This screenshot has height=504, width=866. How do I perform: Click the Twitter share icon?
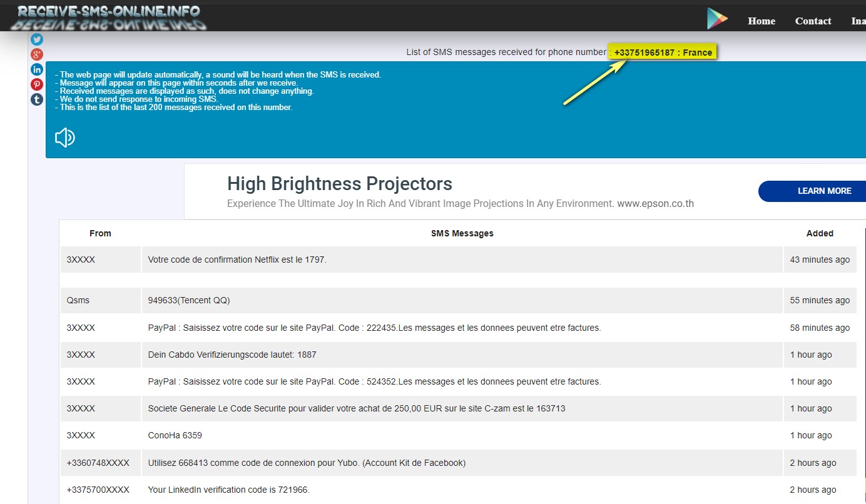[x=37, y=39]
